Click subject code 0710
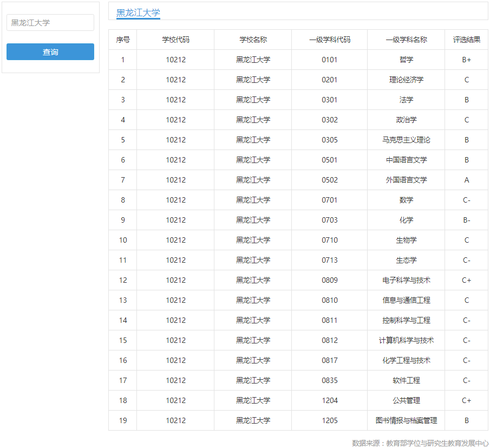The image size is (490, 448). 330,240
